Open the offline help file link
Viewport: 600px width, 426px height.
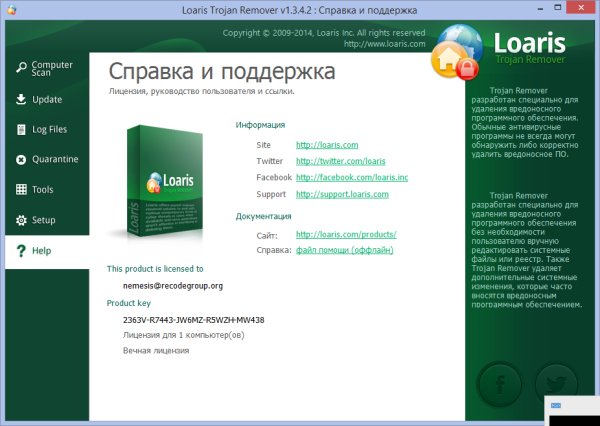(344, 250)
